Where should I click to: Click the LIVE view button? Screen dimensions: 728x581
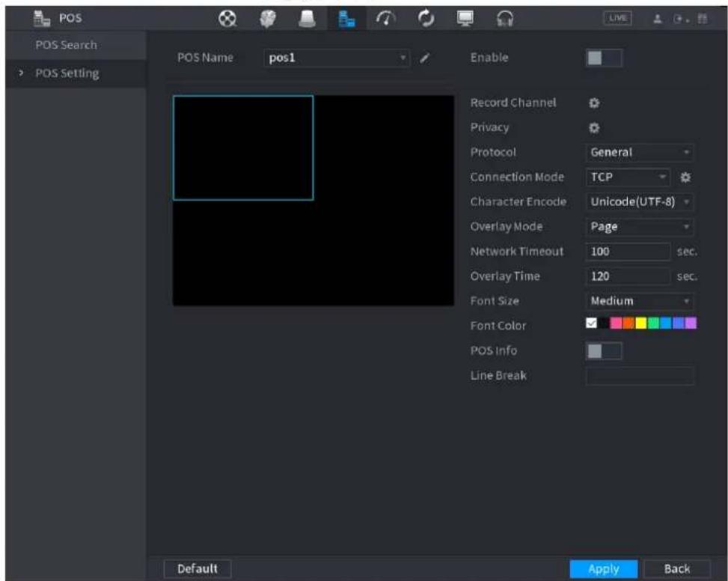tap(617, 18)
